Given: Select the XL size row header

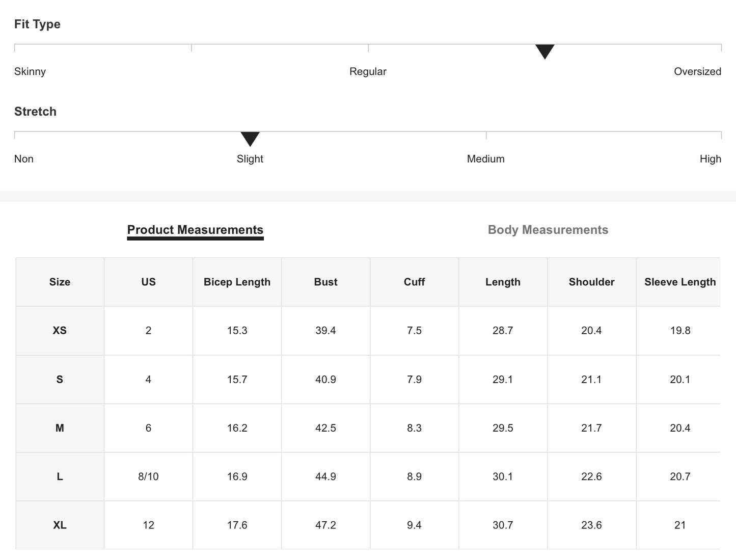Looking at the screenshot, I should point(60,525).
